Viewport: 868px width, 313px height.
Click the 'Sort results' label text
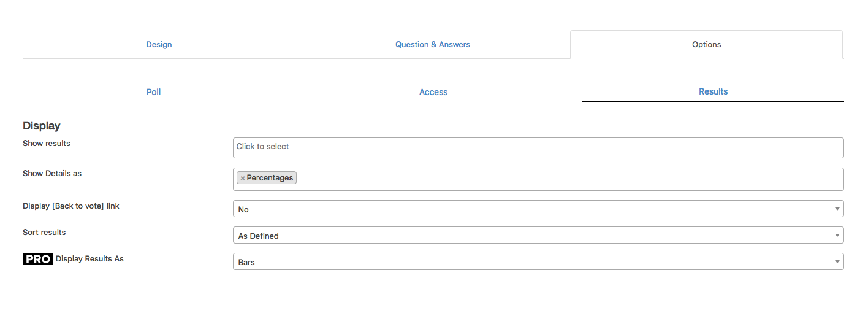coord(44,233)
